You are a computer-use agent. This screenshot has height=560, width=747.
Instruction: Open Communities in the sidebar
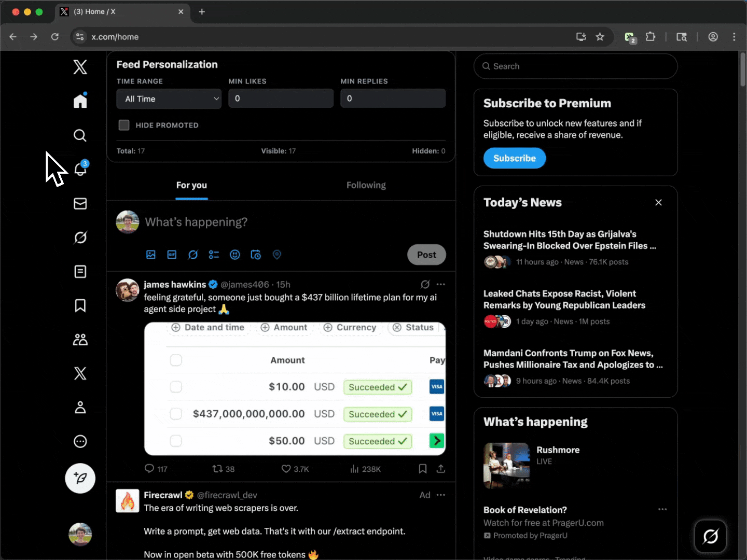[80, 340]
